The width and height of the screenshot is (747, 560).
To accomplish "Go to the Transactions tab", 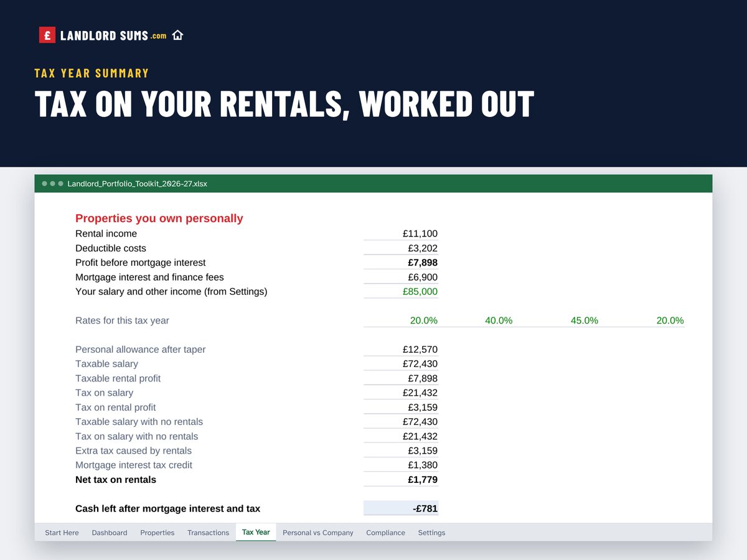I will (x=209, y=533).
